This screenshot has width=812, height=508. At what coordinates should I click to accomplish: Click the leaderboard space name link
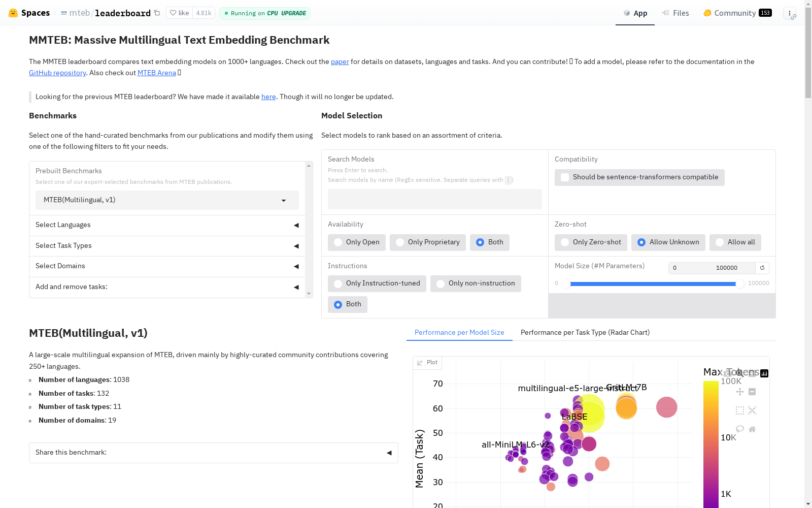click(123, 13)
